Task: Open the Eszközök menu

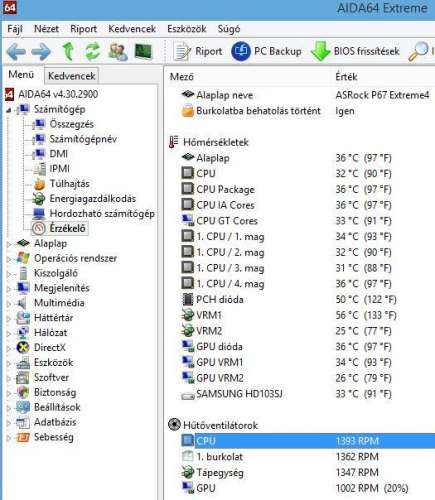Action: 187,29
